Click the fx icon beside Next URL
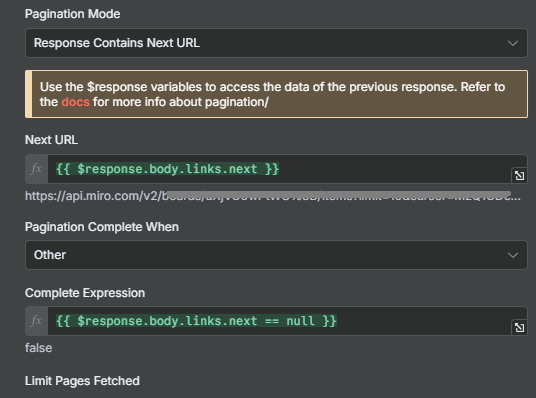Screen dimensions: 536x398 [37, 169]
